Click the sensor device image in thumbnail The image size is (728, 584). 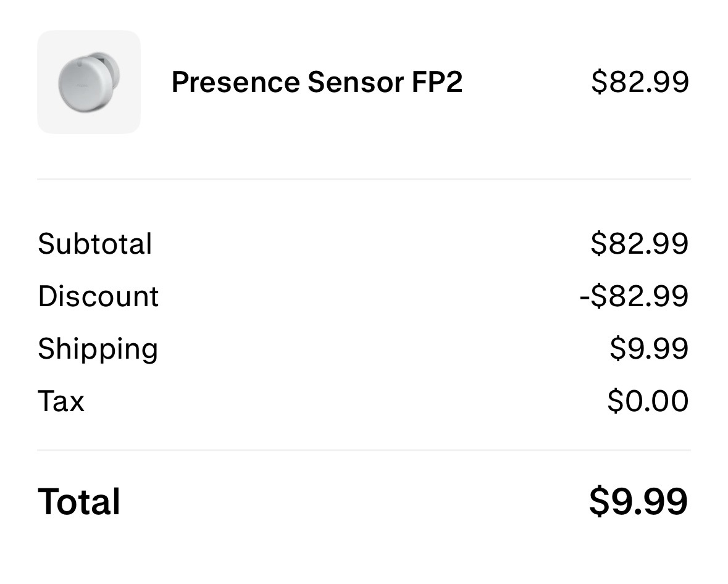pyautogui.click(x=88, y=81)
